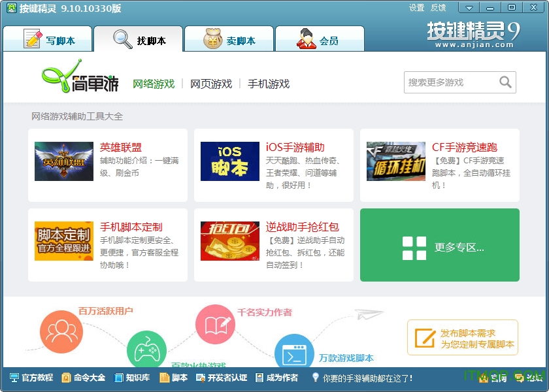Viewport: 549px width, 392px height.
Task: Open 开发者认证 in the bottom bar
Action: pos(222,378)
